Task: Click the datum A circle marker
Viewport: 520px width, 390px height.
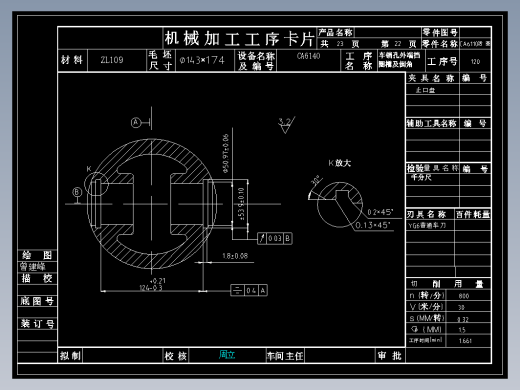Action: 136,122
